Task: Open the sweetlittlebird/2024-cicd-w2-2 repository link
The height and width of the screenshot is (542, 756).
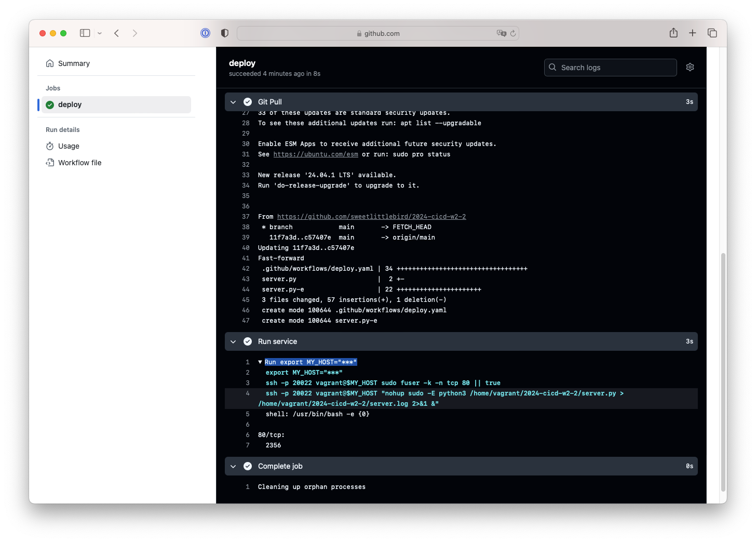Action: [371, 217]
